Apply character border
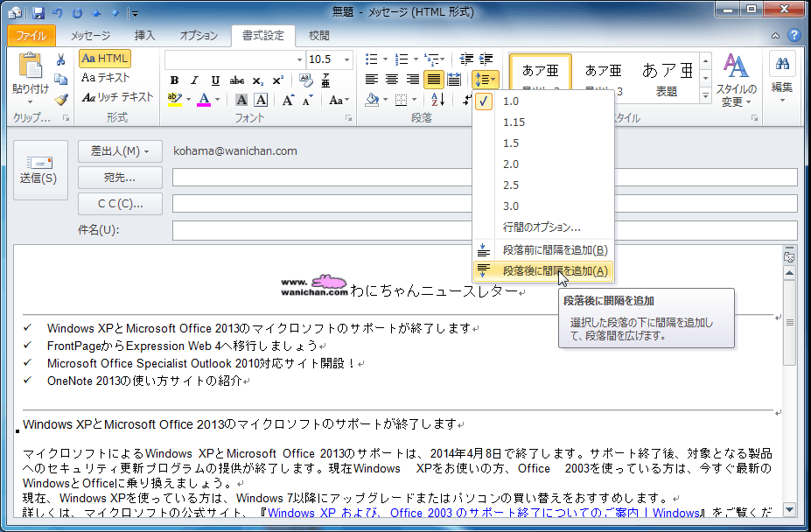 pos(262,100)
